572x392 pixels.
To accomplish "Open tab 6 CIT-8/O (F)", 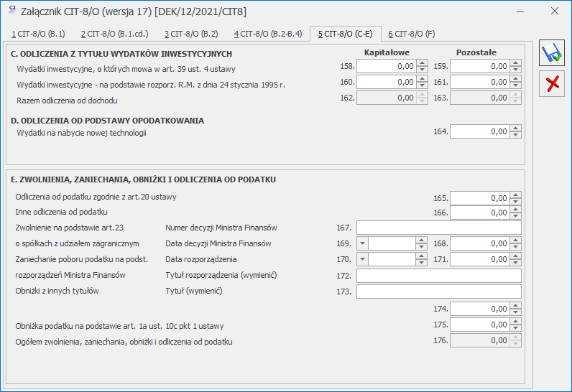I will [x=412, y=34].
